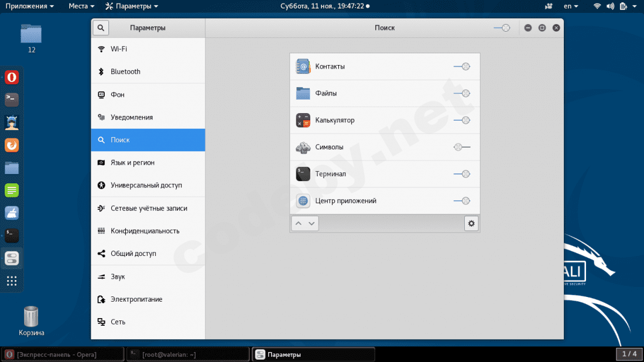Open the en keyboard layout dropdown
Viewport: 644px width, 362px height.
[571, 6]
